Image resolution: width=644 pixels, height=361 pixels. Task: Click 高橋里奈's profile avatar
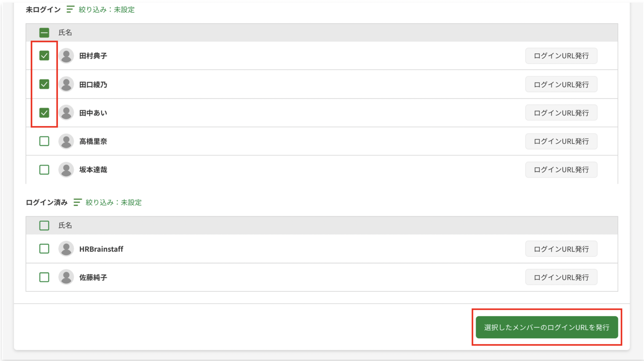66,141
